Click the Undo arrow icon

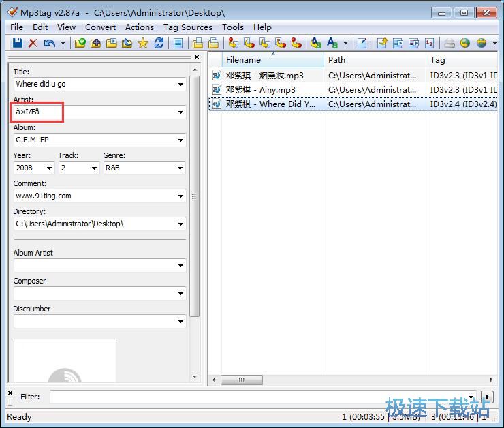tap(49, 43)
